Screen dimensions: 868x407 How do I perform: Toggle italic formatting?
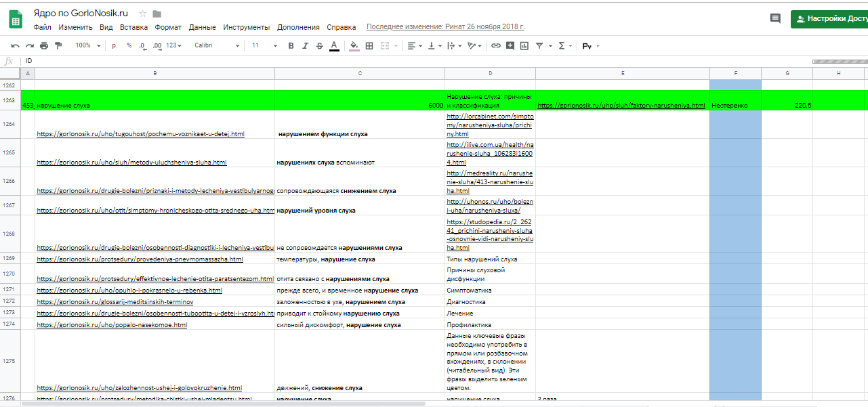(305, 45)
